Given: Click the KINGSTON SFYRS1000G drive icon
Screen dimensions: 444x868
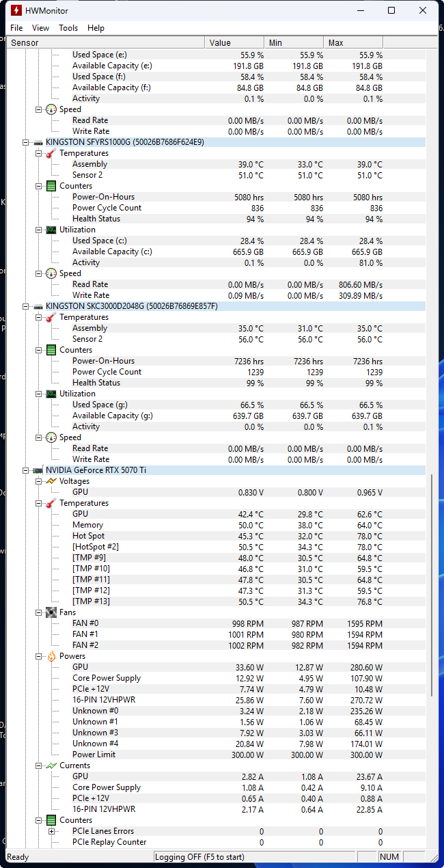Looking at the screenshot, I should point(38,142).
